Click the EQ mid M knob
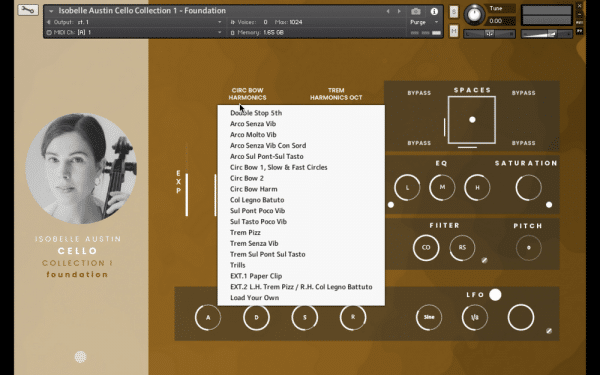600x375 pixels. pos(442,188)
